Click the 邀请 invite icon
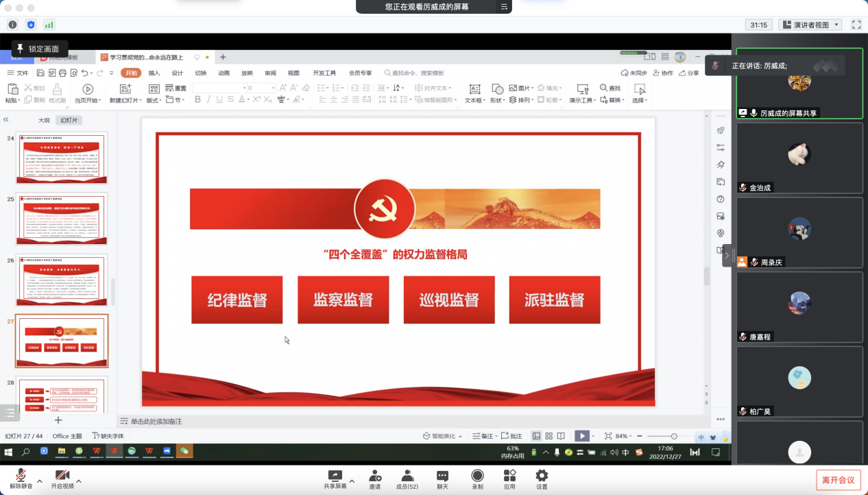The width and height of the screenshot is (868, 495). [375, 479]
